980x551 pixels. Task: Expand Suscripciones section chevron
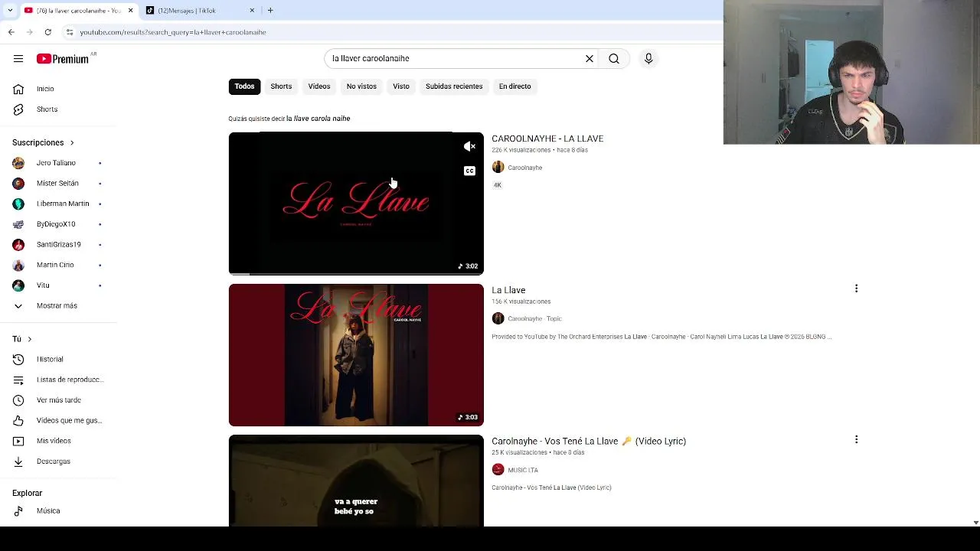(72, 142)
